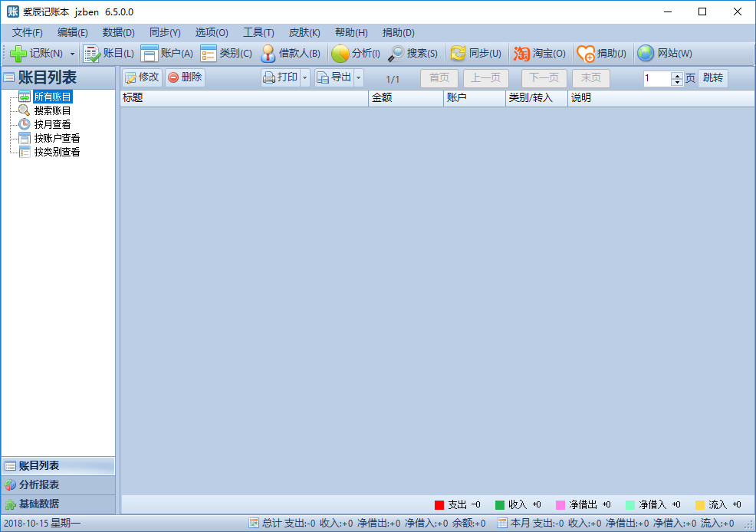Go to 下一页 next page
Screen dimensions: 756x532
coord(544,78)
